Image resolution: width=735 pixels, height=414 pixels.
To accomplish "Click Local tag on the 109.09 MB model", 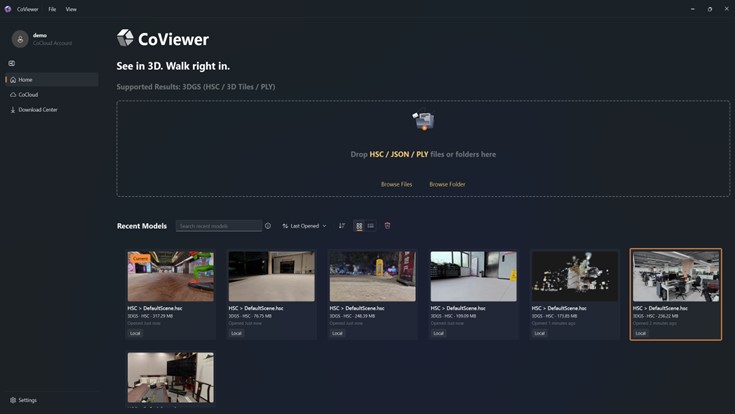I will 438,333.
